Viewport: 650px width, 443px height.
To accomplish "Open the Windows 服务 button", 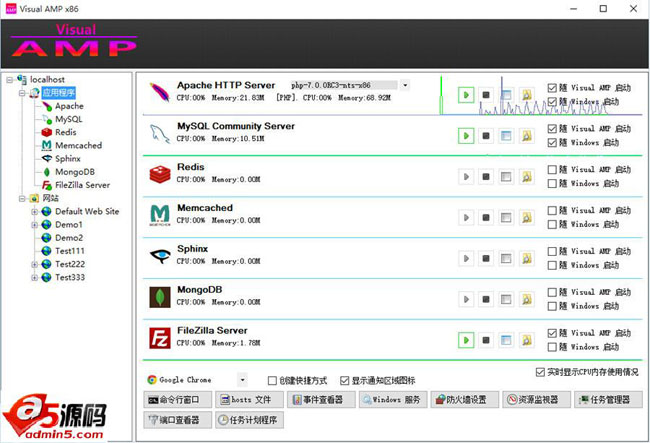I will [393, 399].
